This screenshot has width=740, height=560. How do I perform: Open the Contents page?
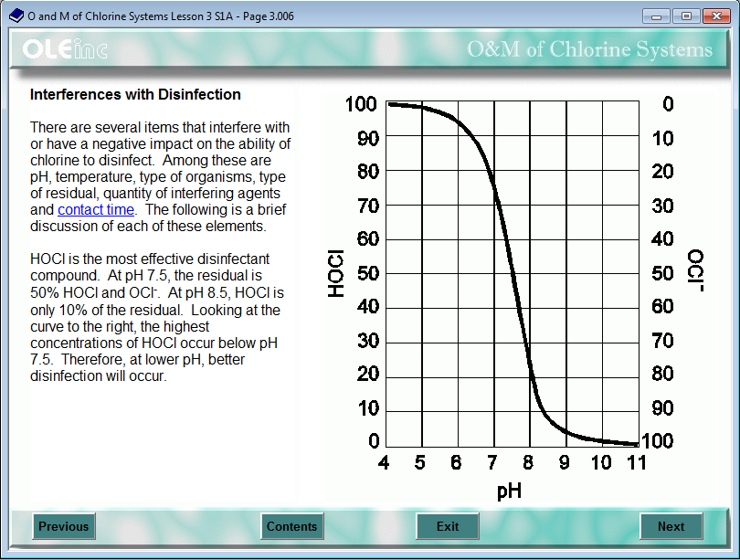[291, 526]
